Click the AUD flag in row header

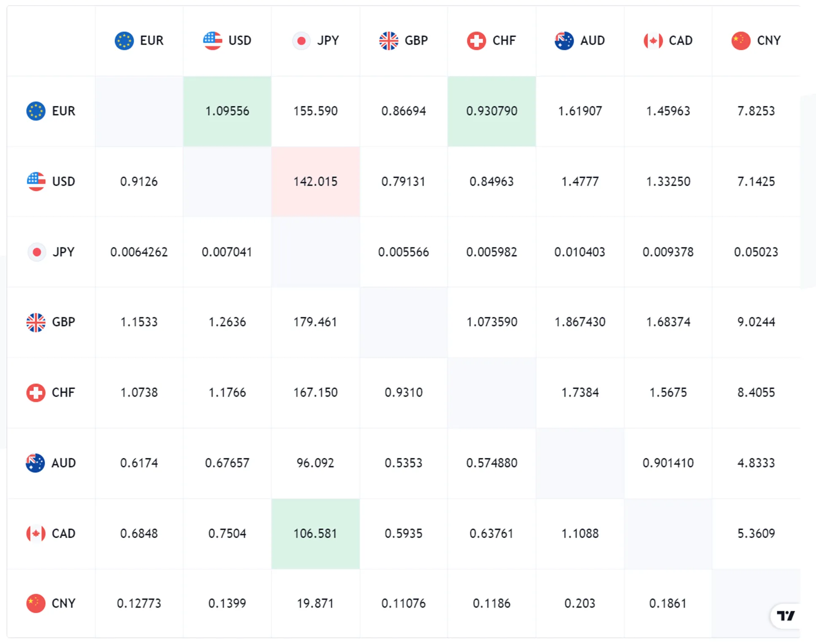(35, 463)
